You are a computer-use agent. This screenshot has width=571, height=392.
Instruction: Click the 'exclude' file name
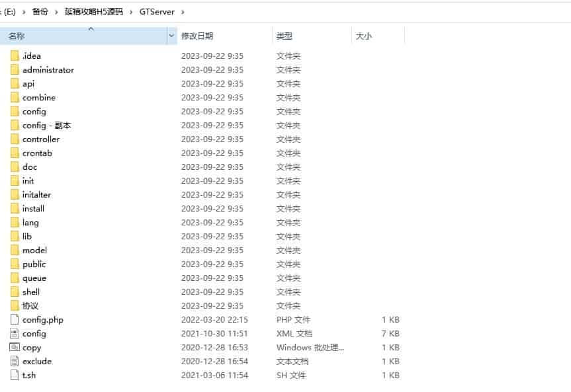(37, 361)
